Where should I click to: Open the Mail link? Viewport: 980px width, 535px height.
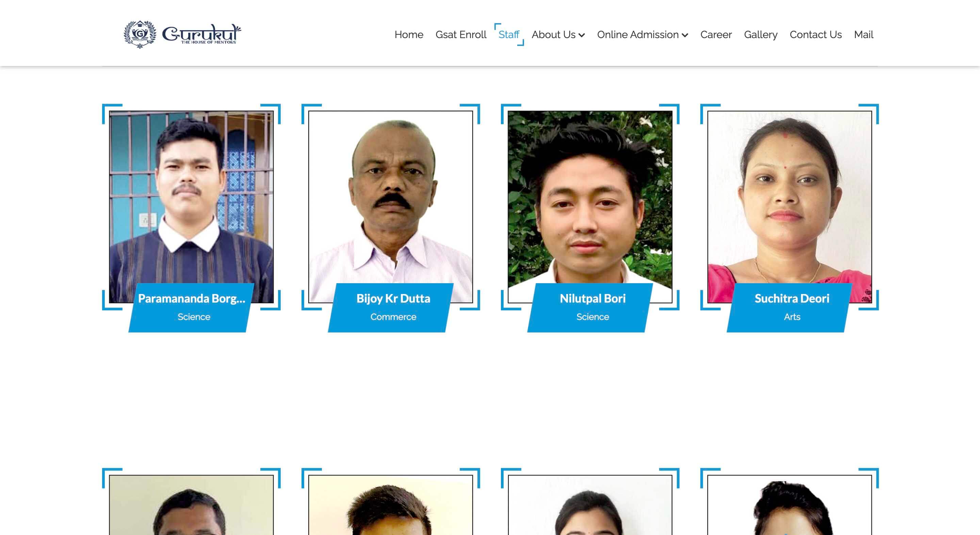click(864, 35)
